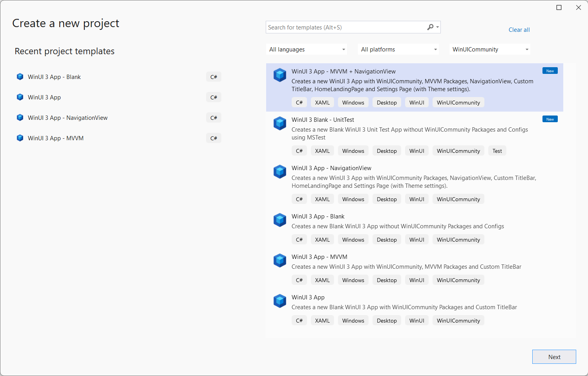Click cube icon of recent WinUI 3 App - NavigationView
This screenshot has height=376, width=588.
[20, 117]
